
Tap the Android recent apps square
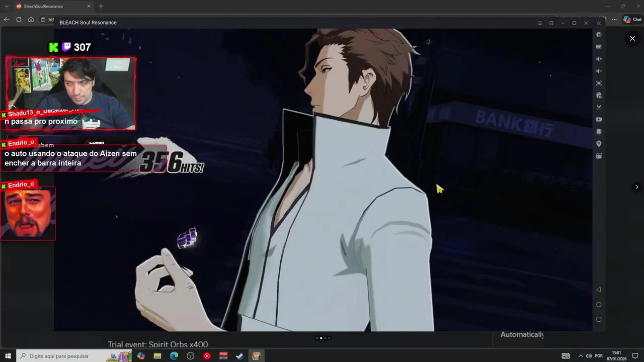(599, 319)
